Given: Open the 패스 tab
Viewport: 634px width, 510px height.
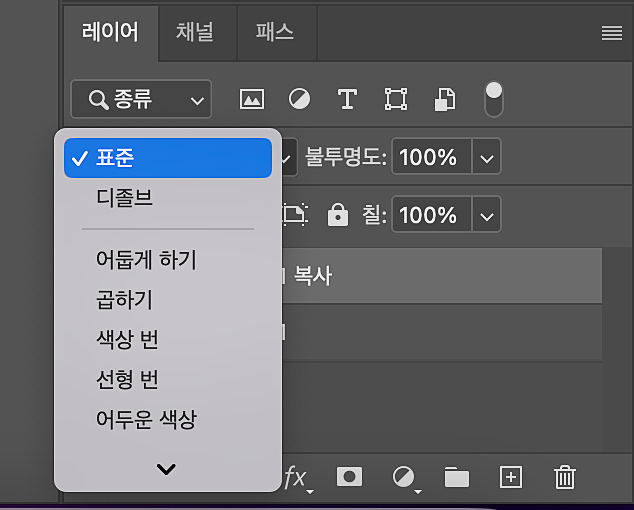Looking at the screenshot, I should pyautogui.click(x=275, y=32).
